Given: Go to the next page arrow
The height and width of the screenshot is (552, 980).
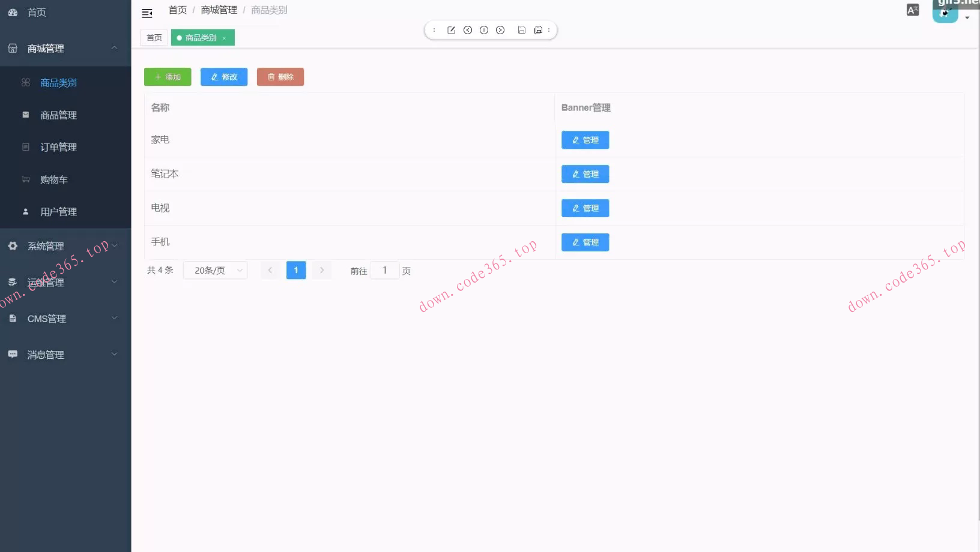Looking at the screenshot, I should pyautogui.click(x=322, y=271).
